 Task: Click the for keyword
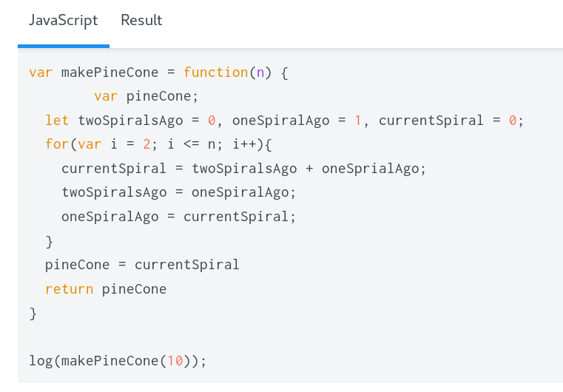57,144
